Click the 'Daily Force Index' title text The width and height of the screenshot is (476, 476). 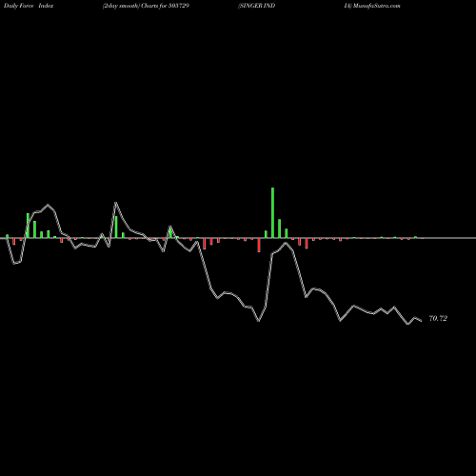(29, 6)
